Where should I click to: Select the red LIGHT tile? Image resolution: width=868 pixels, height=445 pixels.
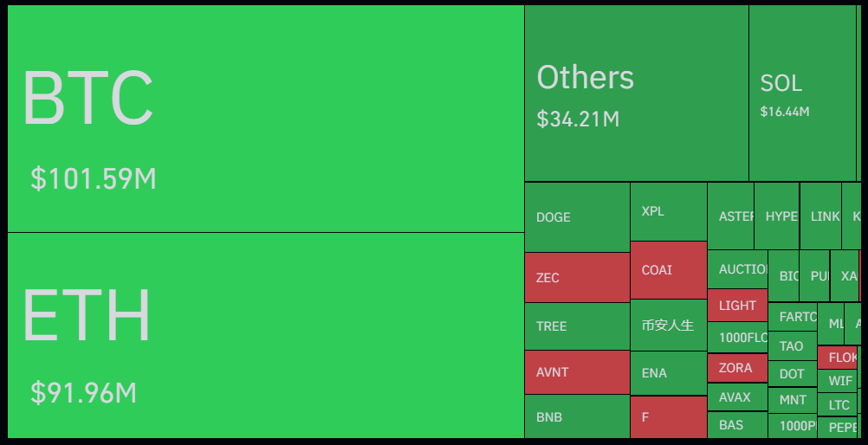(737, 305)
